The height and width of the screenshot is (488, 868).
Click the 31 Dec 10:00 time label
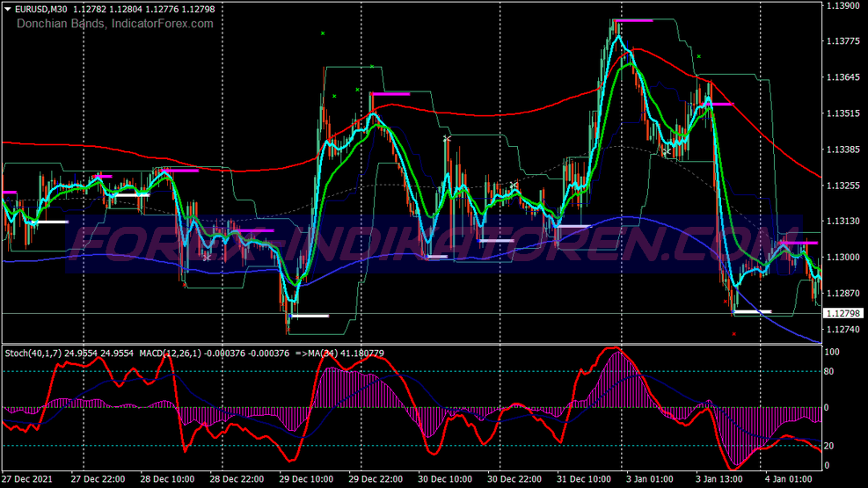[584, 478]
